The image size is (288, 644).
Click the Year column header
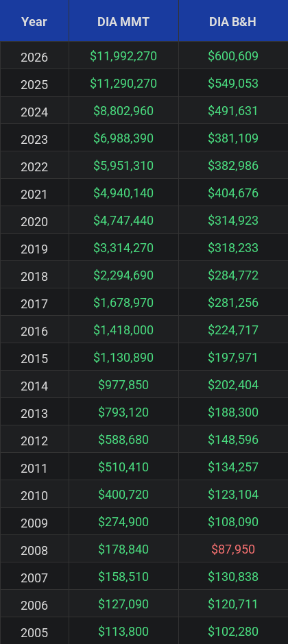coord(34,21)
